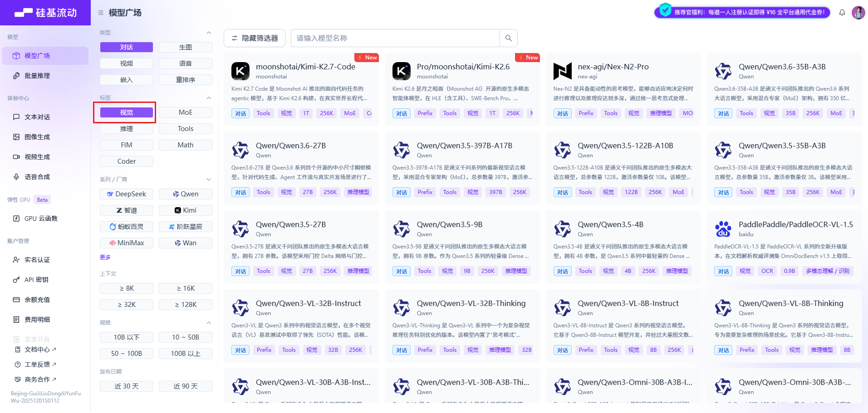This screenshot has height=413, width=868.
Task: Collapse the 类型 filter section chevron
Action: pos(209,33)
